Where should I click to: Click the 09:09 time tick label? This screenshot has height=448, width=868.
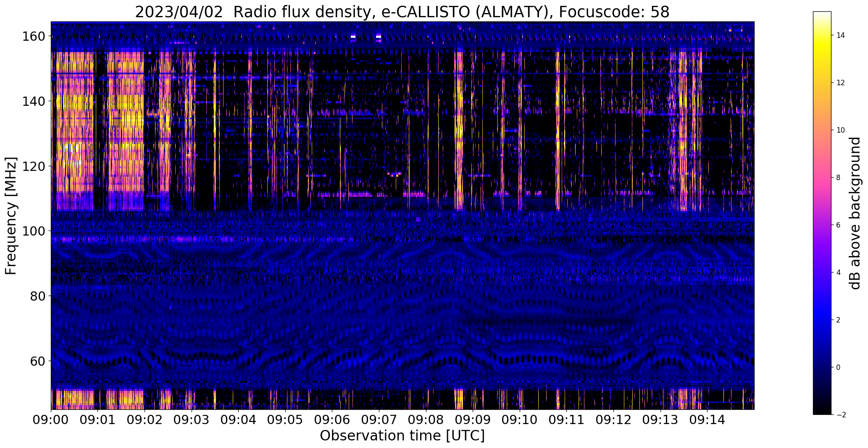[473, 420]
